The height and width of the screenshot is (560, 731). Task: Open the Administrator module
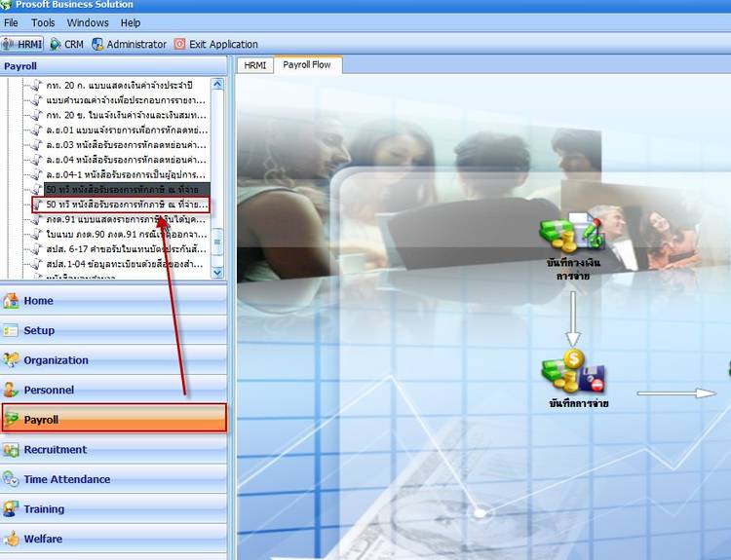pyautogui.click(x=129, y=44)
